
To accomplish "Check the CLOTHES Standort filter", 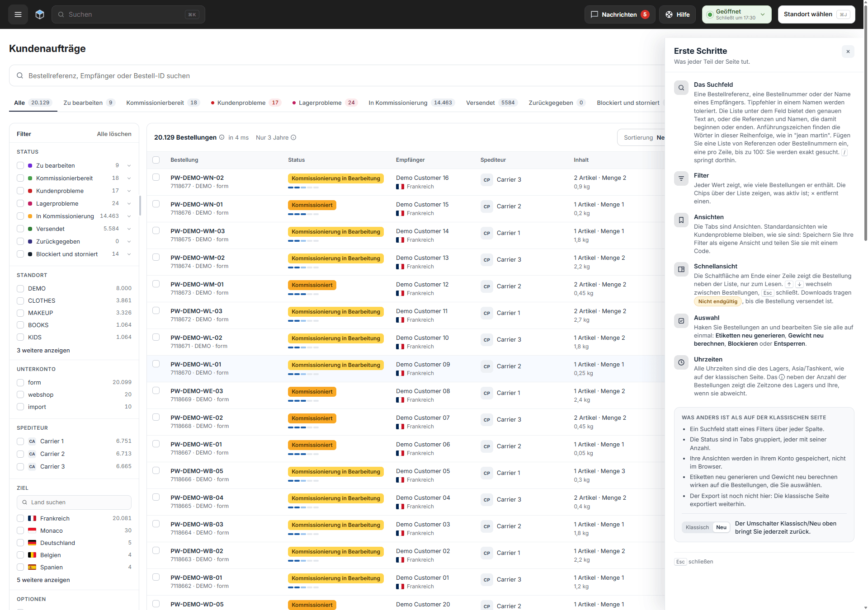I will 20,301.
